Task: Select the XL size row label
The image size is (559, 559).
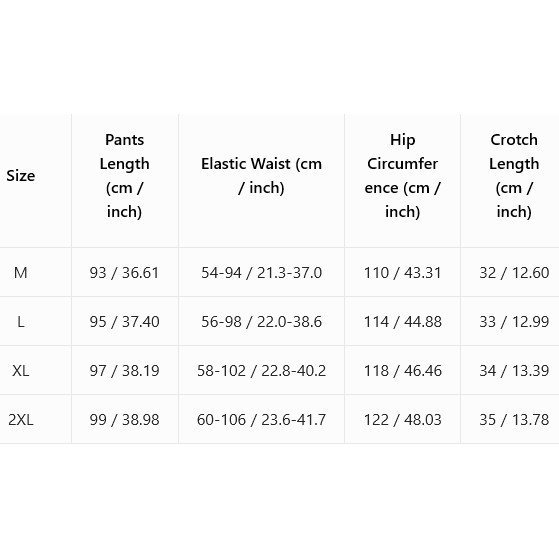Action: point(21,371)
